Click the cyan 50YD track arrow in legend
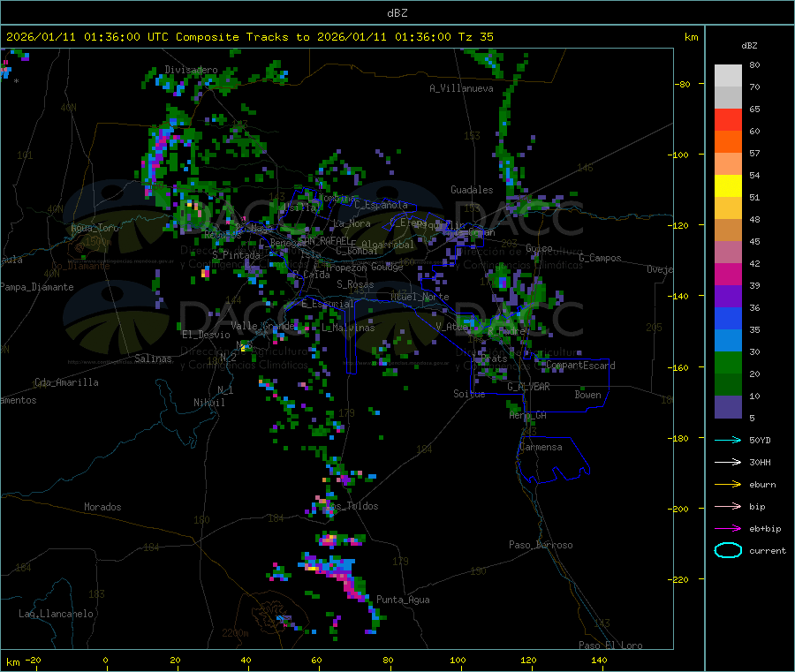 pos(728,440)
